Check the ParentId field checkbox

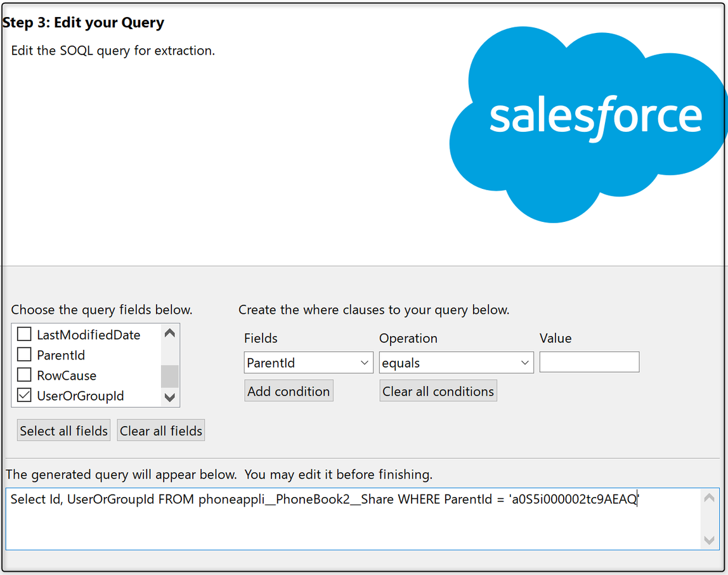pos(24,354)
